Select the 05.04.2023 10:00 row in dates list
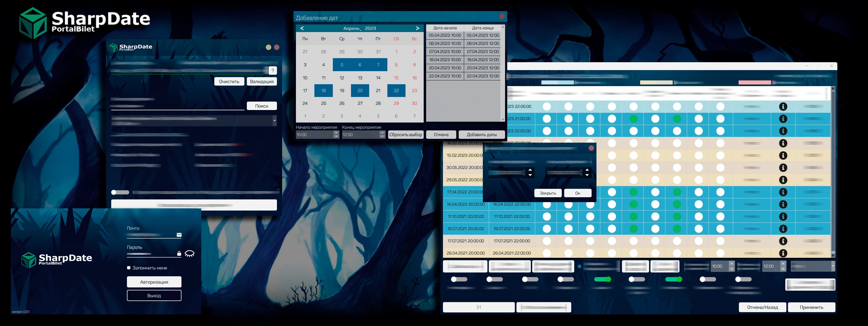868x326 pixels. click(463, 35)
